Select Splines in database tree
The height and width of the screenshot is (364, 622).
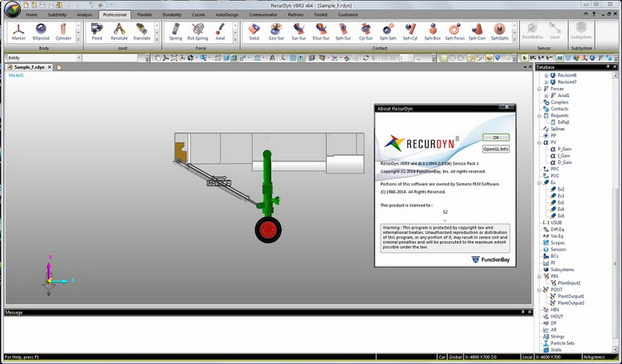coord(558,129)
